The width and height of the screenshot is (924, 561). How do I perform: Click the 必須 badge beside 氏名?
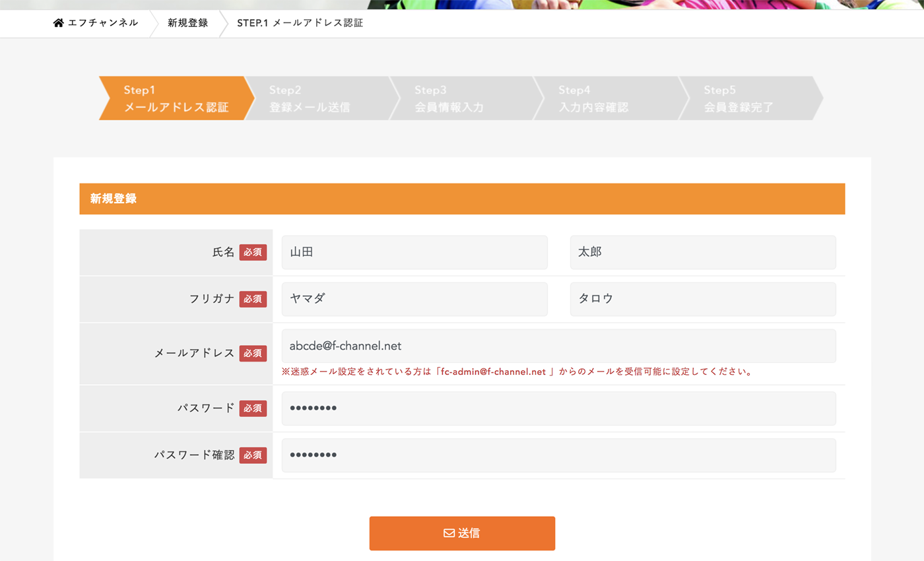[x=253, y=252]
